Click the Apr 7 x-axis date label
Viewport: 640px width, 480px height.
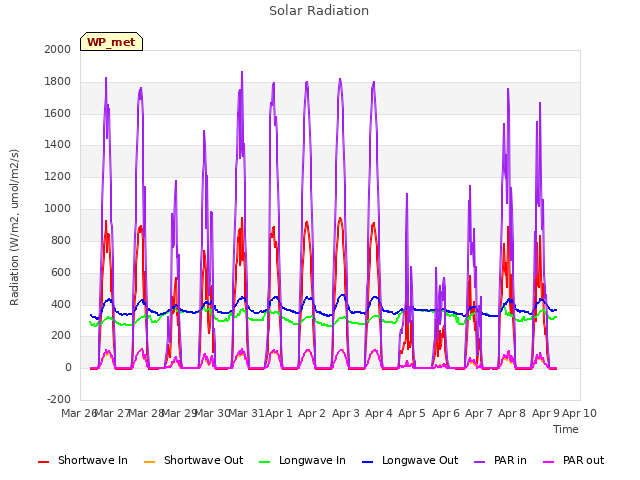coord(479,413)
